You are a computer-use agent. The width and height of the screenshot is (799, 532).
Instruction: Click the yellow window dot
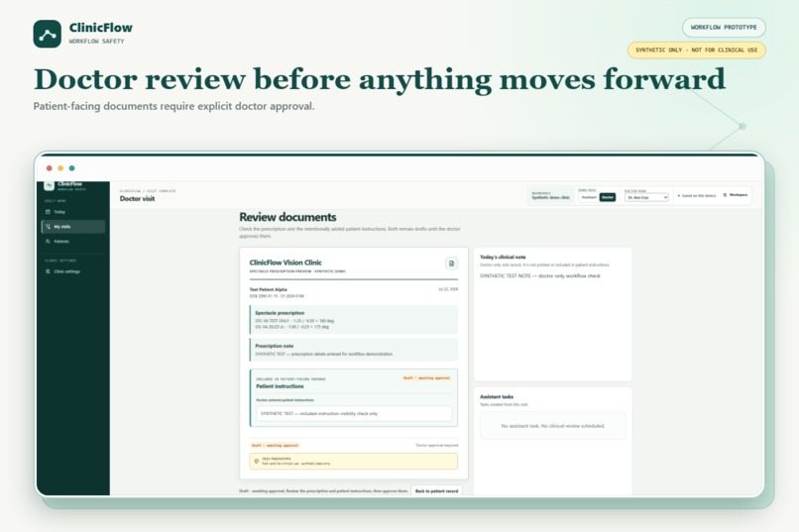[60, 168]
